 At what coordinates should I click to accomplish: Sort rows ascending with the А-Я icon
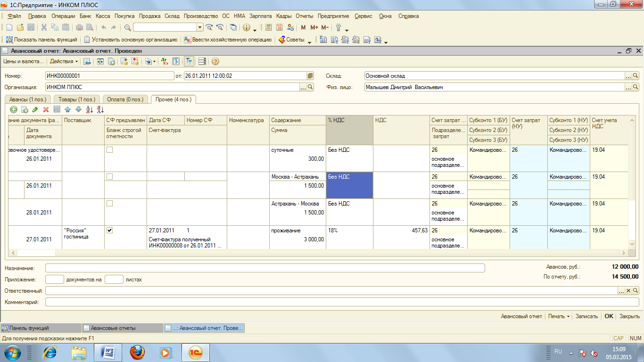pos(89,109)
